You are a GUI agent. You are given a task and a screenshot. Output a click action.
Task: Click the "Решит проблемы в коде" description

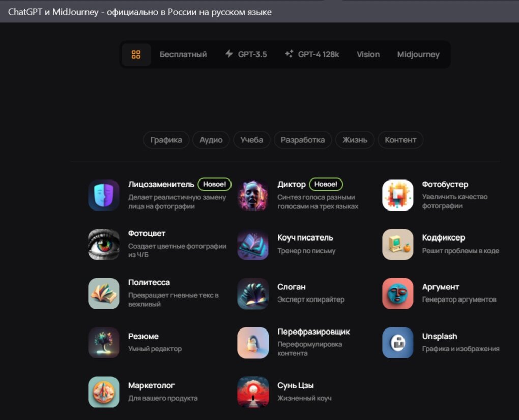click(460, 251)
